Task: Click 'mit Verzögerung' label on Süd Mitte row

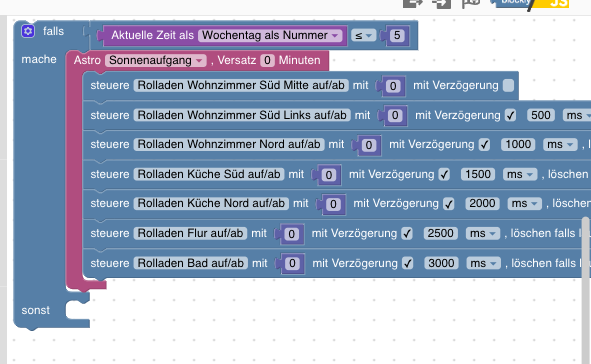Action: pyautogui.click(x=456, y=86)
